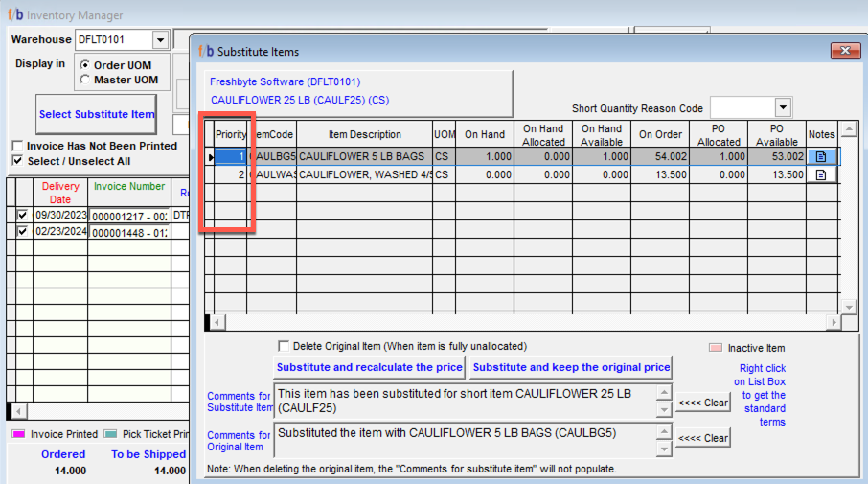The width and height of the screenshot is (868, 484).
Task: Expand the Warehouse dropdown
Action: click(160, 40)
